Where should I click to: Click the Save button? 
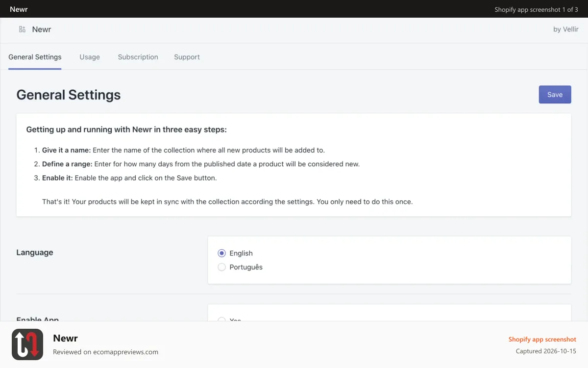555,95
